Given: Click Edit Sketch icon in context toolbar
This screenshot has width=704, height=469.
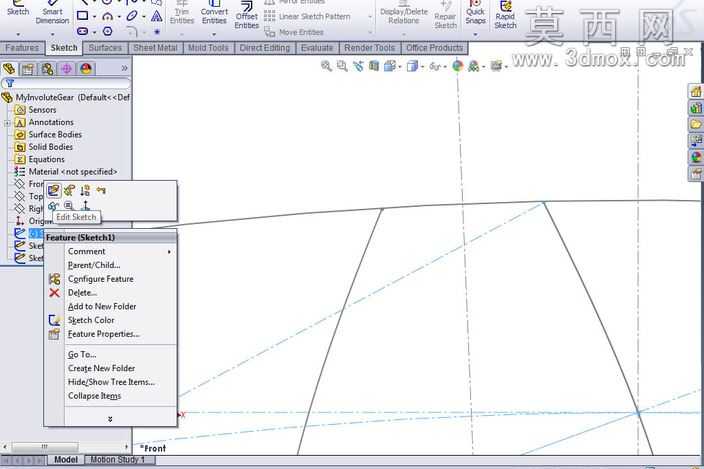Looking at the screenshot, I should click(x=53, y=190).
